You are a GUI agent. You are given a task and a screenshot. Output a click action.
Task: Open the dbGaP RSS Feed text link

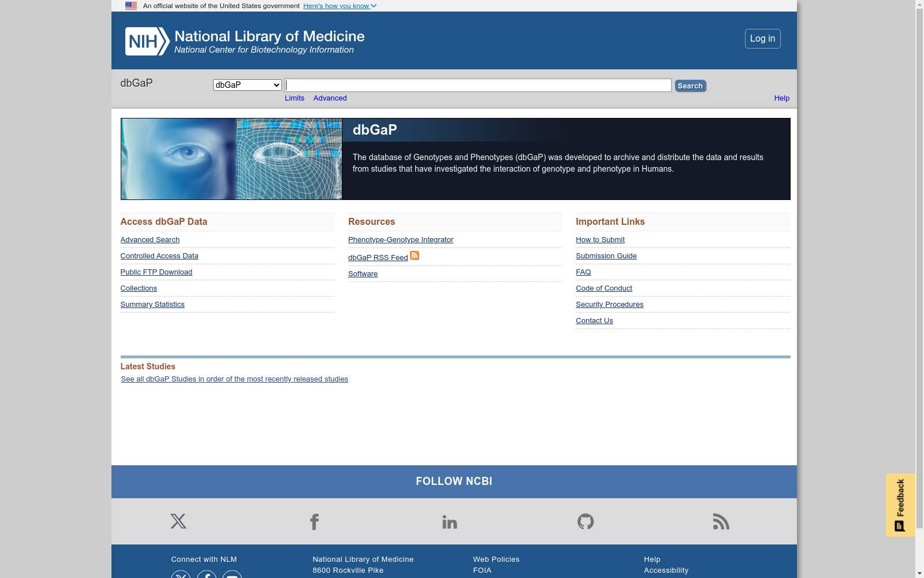[x=378, y=258]
